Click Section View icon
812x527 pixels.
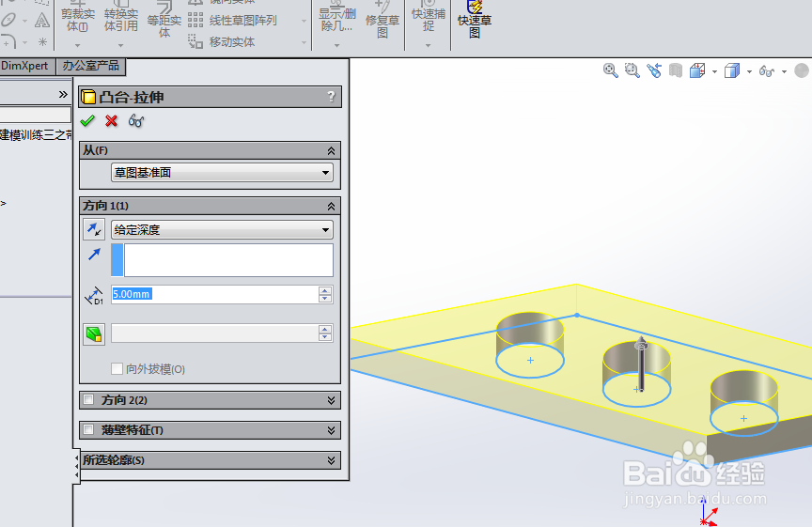click(676, 70)
